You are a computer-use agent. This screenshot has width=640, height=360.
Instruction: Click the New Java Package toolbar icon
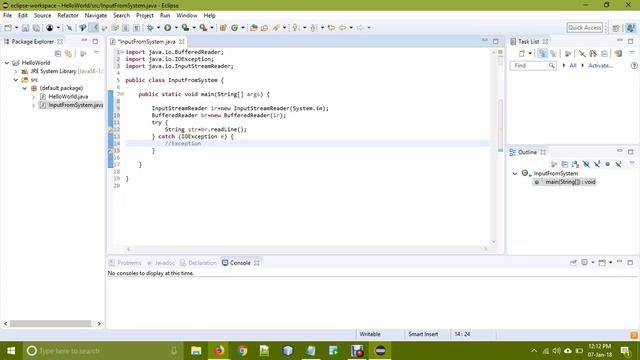223,28
